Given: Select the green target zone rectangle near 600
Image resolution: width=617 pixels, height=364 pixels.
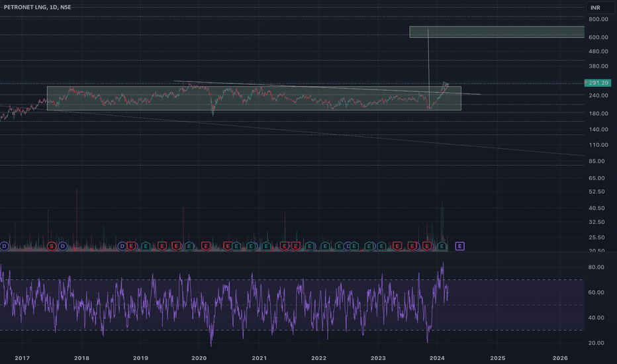Looking at the screenshot, I should tap(497, 32).
